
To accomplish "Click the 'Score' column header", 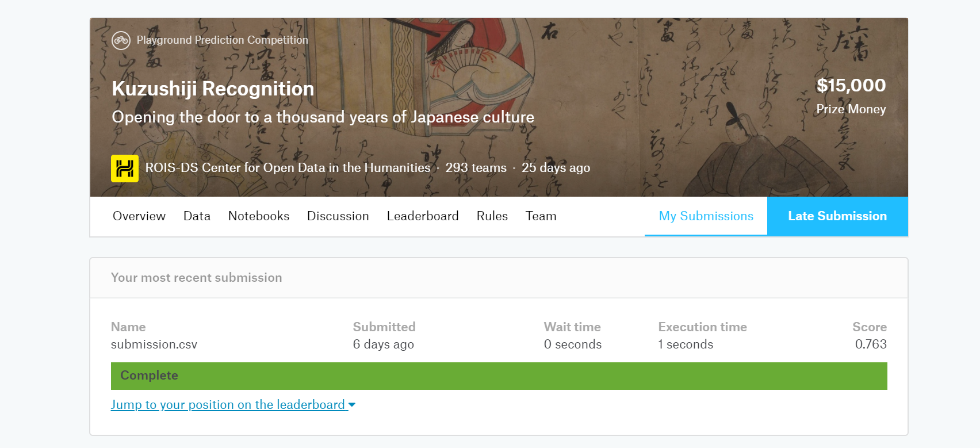I will coord(870,327).
